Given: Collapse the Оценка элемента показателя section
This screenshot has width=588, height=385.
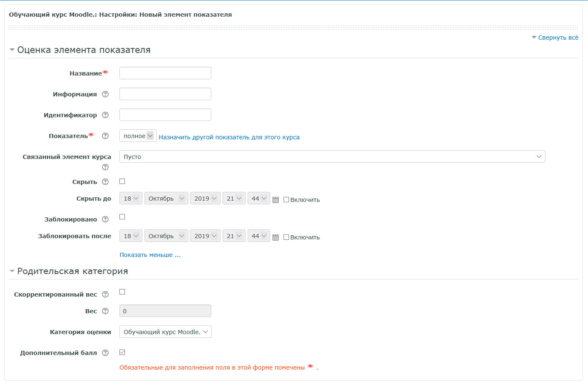Looking at the screenshot, I should click(x=84, y=50).
